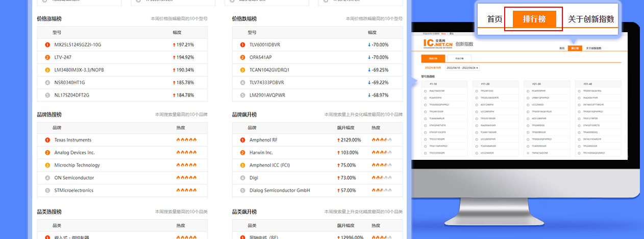
Task: Open 2022/04/18 - 2022/04/24 date dropdown on monitor
Action: point(462,67)
